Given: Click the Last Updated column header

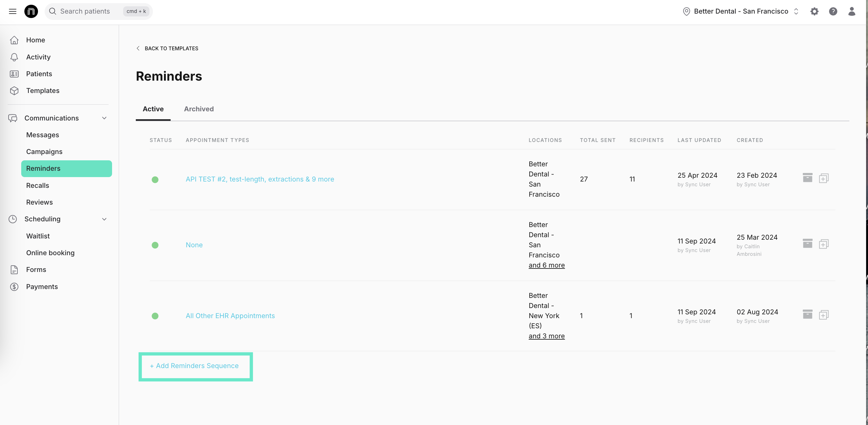Looking at the screenshot, I should tap(699, 140).
